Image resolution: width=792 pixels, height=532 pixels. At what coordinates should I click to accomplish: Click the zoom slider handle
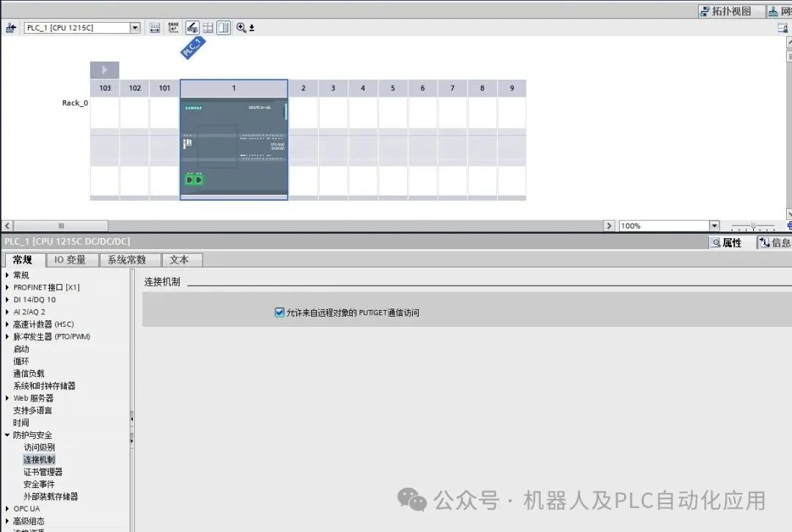[752, 226]
